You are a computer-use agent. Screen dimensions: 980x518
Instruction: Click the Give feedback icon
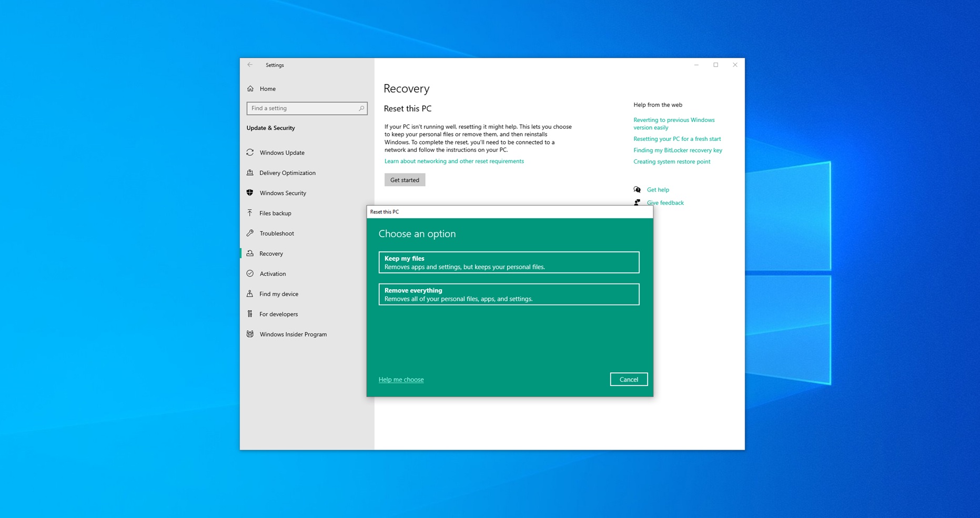(x=637, y=202)
